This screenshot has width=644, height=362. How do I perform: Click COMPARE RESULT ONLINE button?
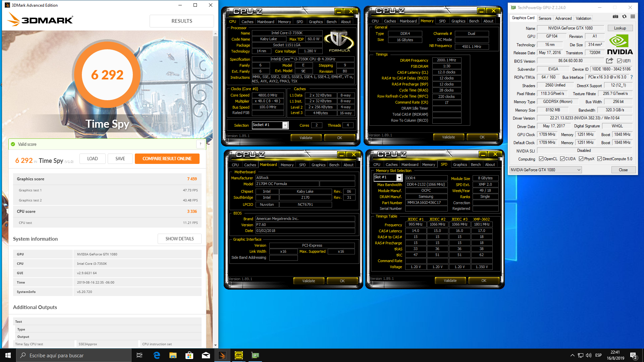point(167,159)
